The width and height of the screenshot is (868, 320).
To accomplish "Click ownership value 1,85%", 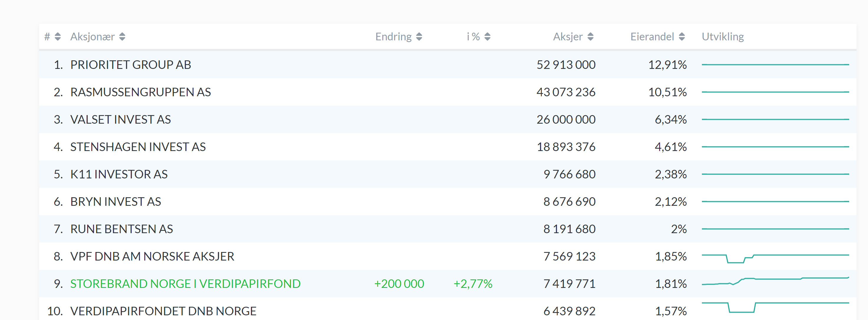I will (671, 256).
